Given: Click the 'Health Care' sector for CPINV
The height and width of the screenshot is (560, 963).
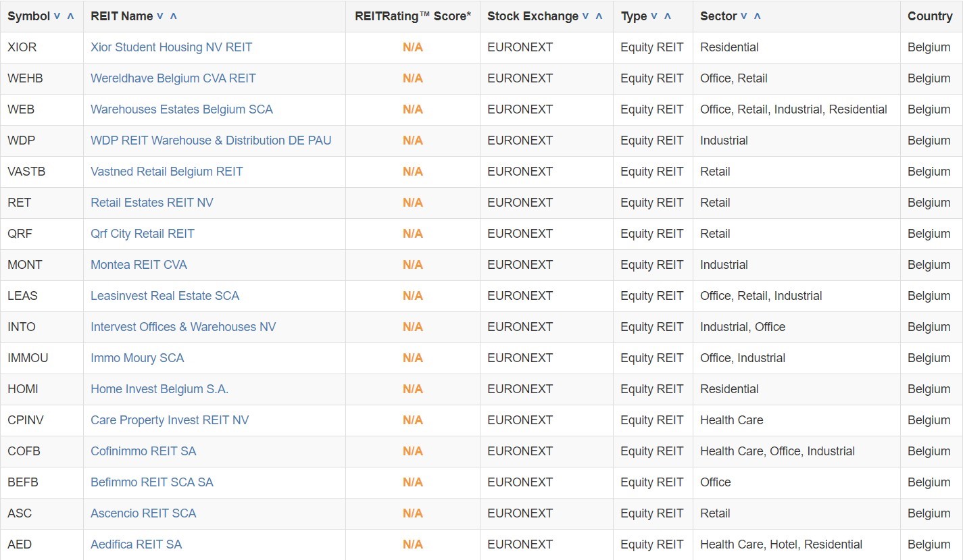Looking at the screenshot, I should 797,420.
